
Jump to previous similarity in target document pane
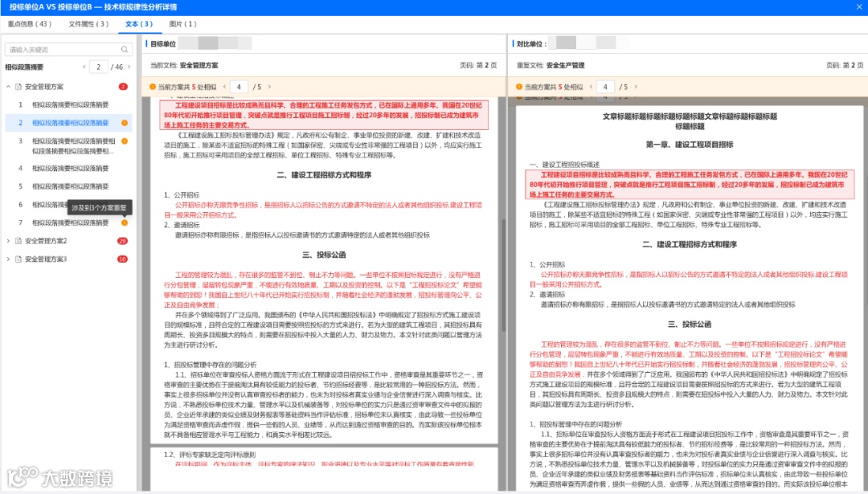(224, 87)
